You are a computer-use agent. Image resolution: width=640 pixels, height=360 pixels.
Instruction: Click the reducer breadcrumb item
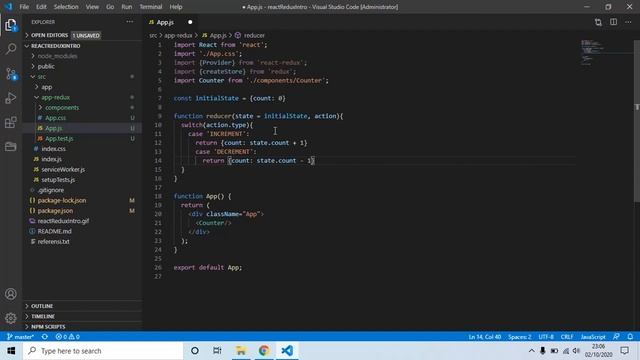click(x=250, y=36)
